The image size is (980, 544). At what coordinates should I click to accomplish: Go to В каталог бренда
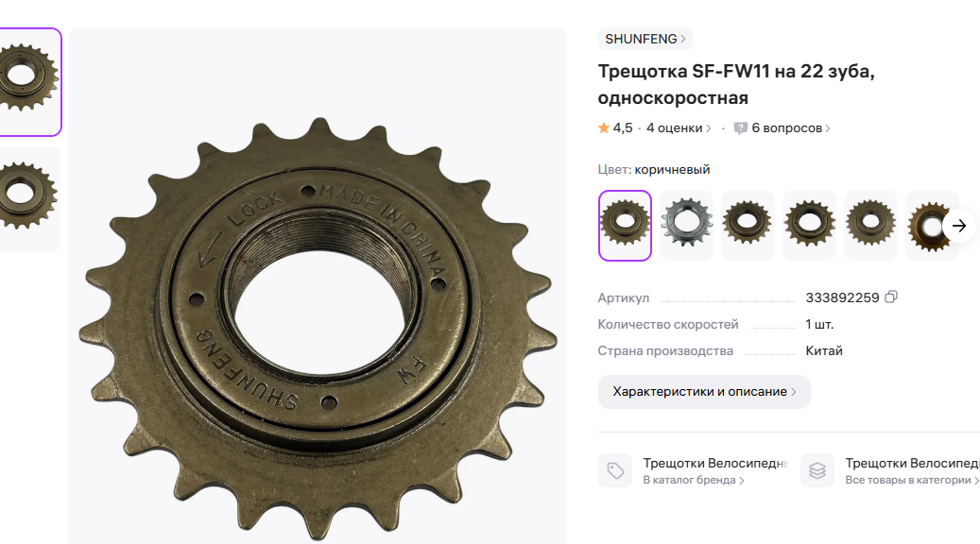click(x=694, y=481)
